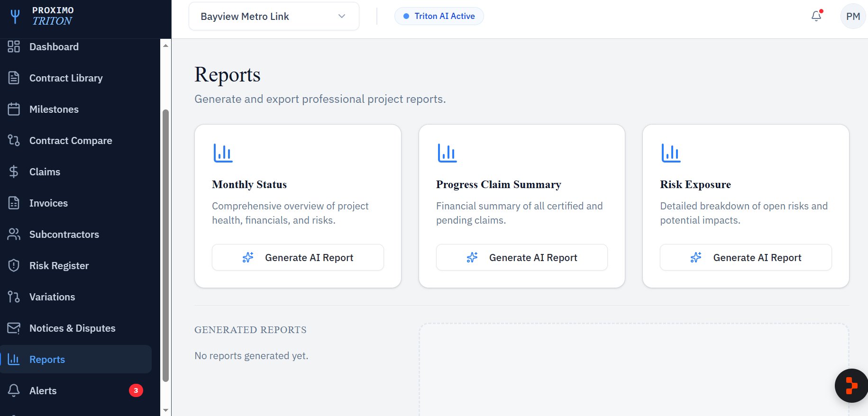Click the 'No reports generated yet.' message
This screenshot has width=868, height=416.
(251, 356)
